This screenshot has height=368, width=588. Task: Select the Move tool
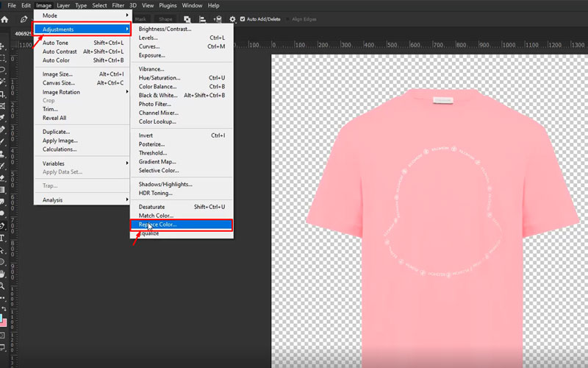coord(2,46)
